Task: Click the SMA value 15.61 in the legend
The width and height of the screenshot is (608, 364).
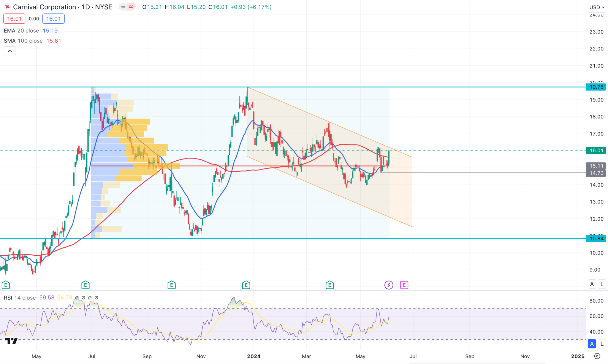Action: point(54,41)
